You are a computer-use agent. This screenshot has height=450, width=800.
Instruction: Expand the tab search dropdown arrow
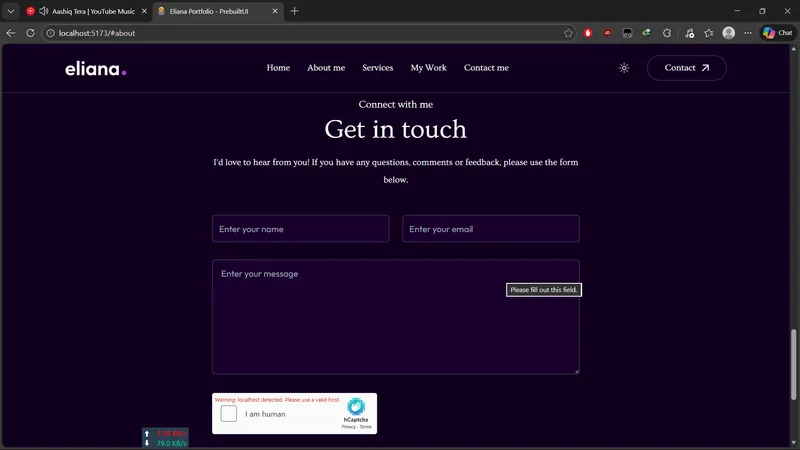[x=10, y=11]
